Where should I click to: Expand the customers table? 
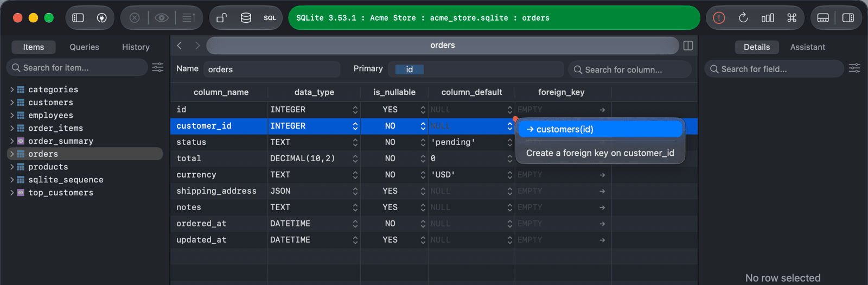pyautogui.click(x=12, y=103)
